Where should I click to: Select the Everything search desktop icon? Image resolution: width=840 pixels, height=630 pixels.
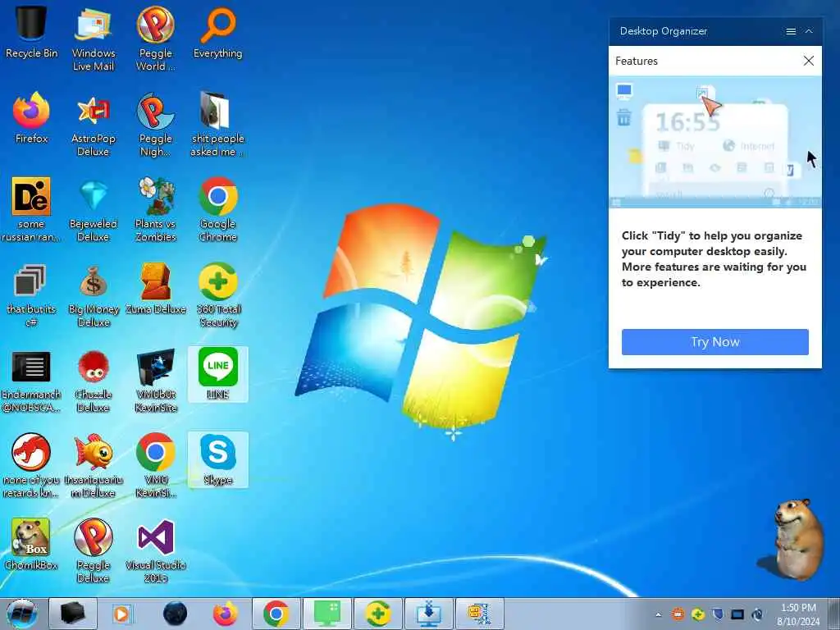coord(217,31)
